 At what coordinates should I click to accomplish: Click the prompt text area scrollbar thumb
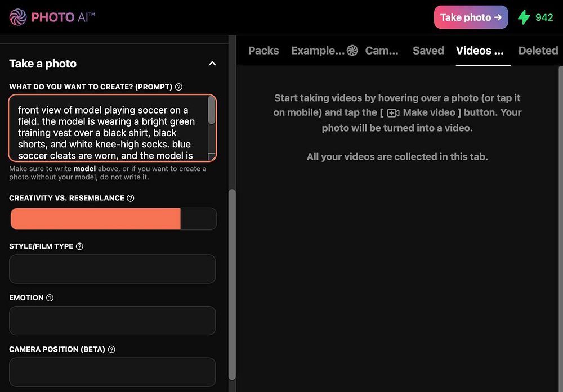click(x=212, y=110)
